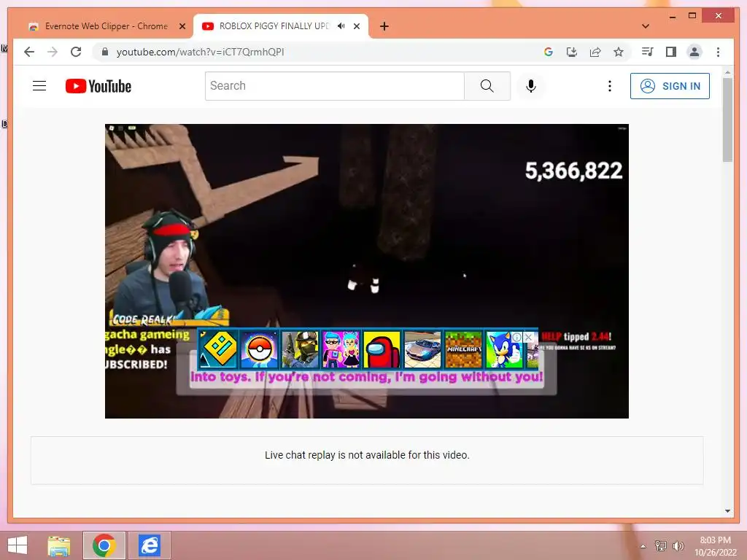Click the 5,366,822 counter on video

tap(573, 171)
